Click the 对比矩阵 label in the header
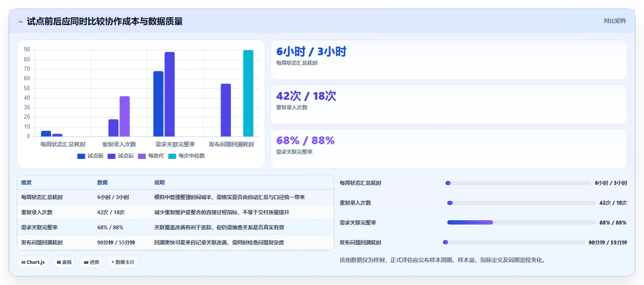644x285 pixels. (615, 21)
